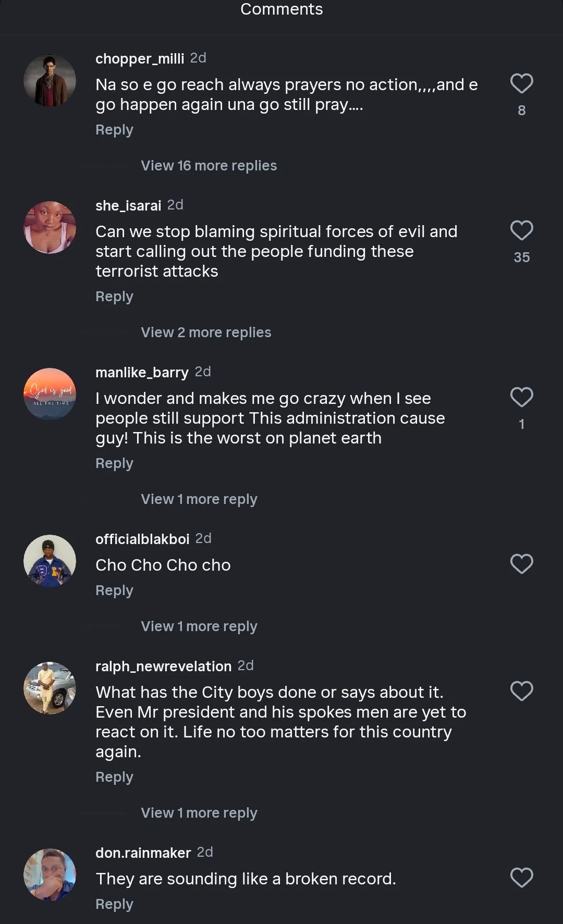563x924 pixels.
Task: Expand "View 16 more replies" thread
Action: (x=209, y=166)
